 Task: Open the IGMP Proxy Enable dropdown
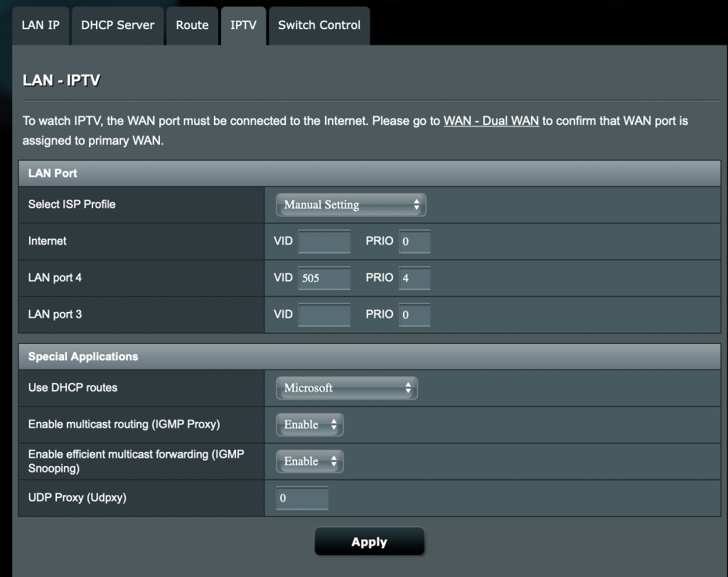309,425
